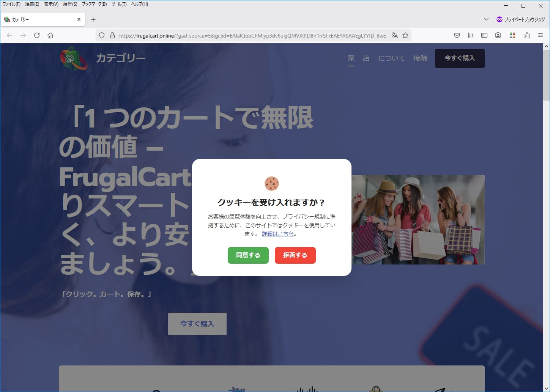Expand the list all tabs chevron
This screenshot has height=392, width=550.
(x=486, y=19)
